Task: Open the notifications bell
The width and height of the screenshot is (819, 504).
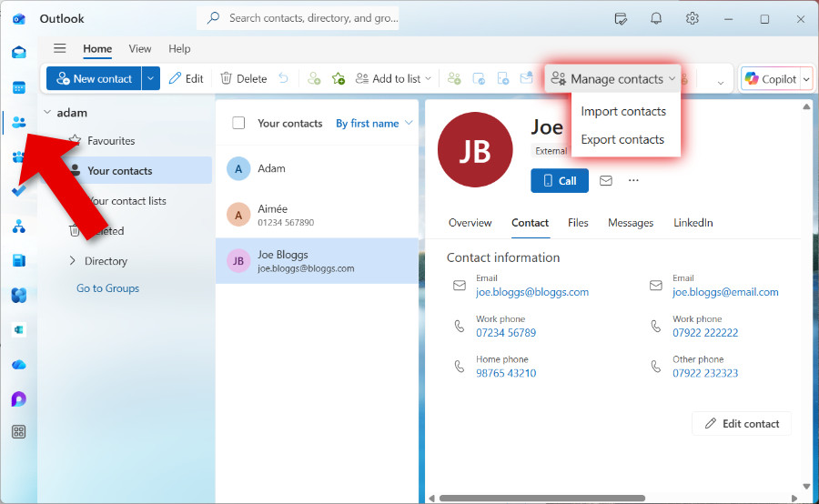Action: [x=656, y=19]
